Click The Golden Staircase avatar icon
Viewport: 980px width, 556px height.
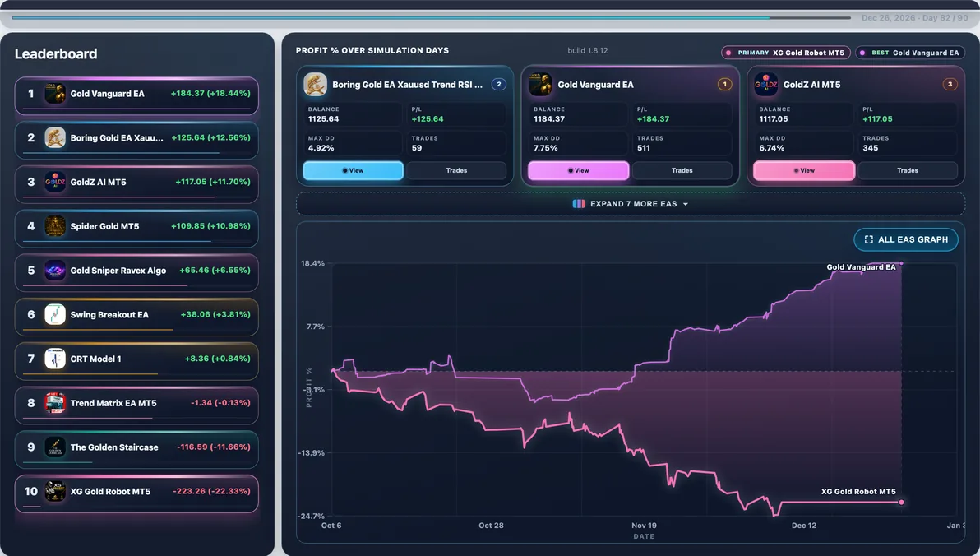55,447
